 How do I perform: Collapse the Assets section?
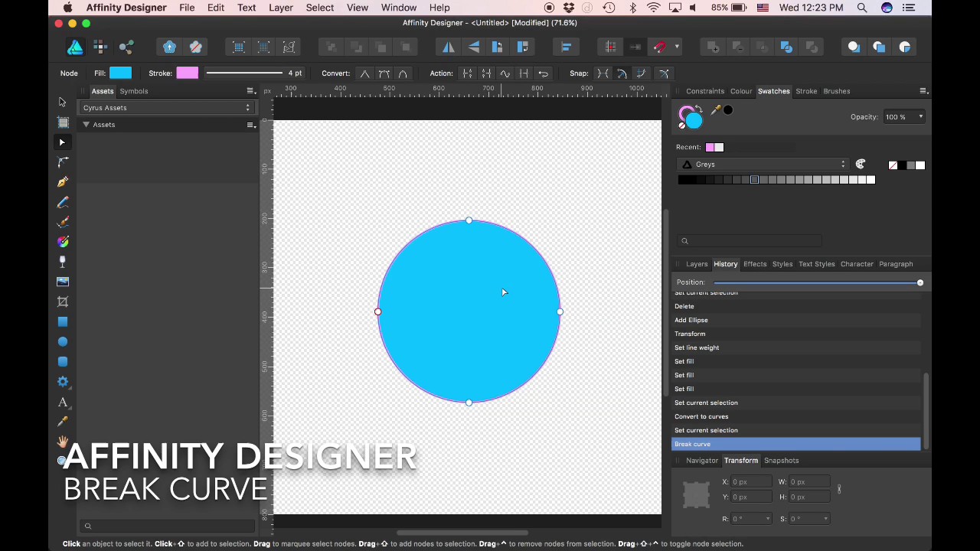coord(86,124)
